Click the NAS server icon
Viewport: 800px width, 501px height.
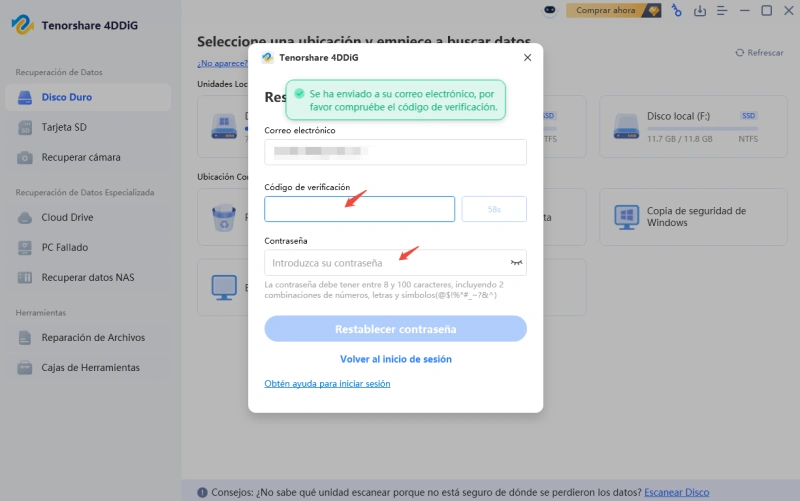[x=24, y=278]
